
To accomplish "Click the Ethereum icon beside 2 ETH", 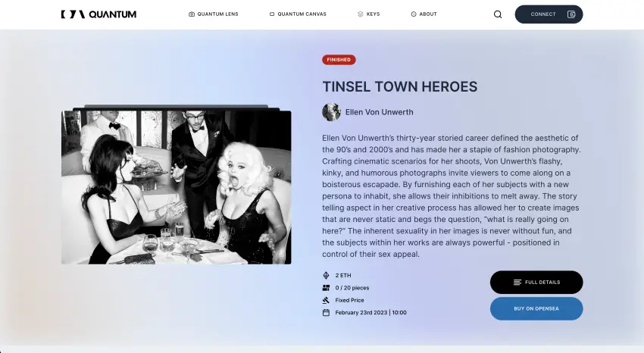I will (x=326, y=276).
